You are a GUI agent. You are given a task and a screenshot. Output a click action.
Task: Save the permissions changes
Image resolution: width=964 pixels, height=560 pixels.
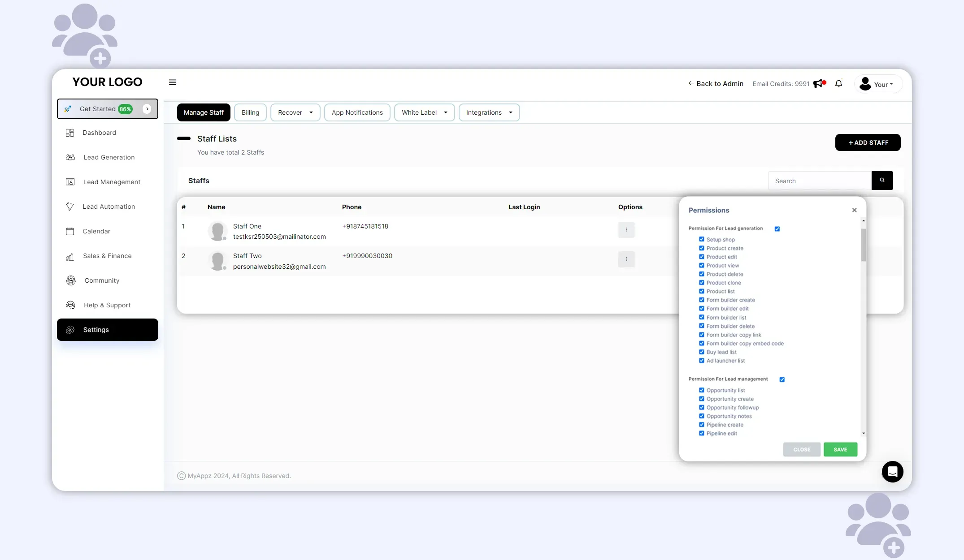(840, 449)
